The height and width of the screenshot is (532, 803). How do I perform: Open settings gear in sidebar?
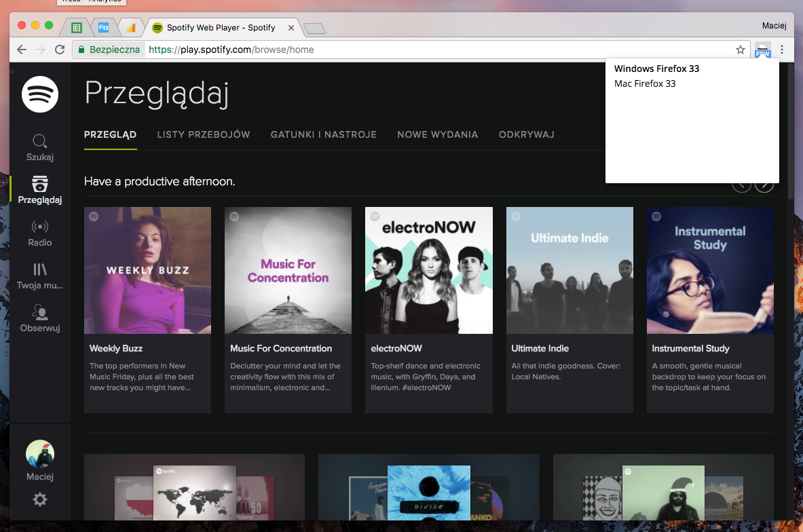40,499
